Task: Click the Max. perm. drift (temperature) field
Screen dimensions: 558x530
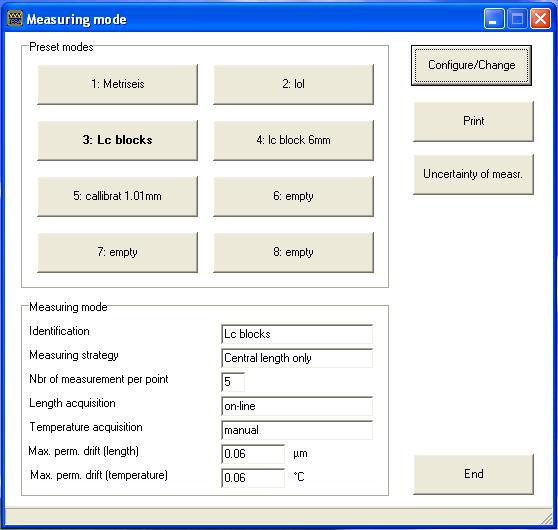Action: (x=253, y=478)
